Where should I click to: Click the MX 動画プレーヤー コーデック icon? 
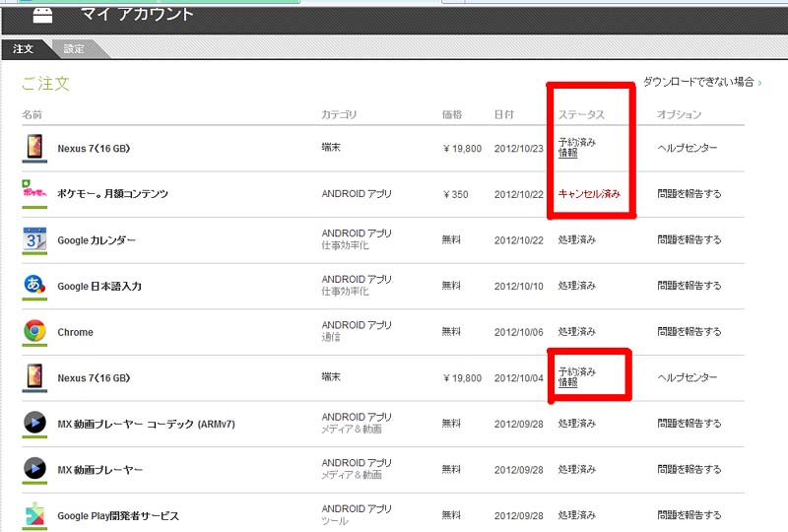[34, 423]
